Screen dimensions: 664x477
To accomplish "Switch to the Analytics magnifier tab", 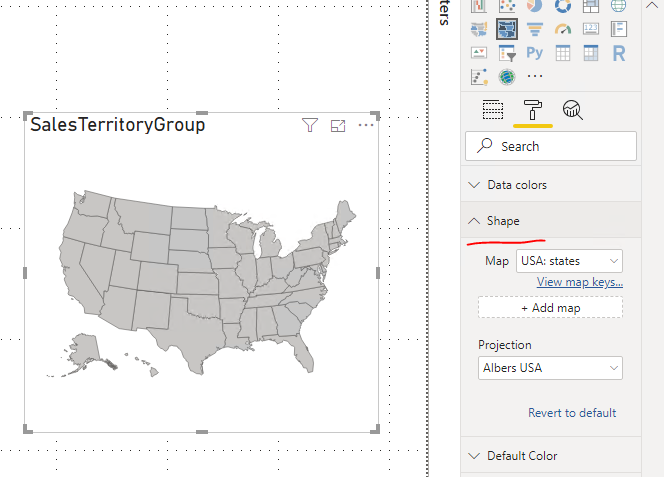I will (x=573, y=110).
